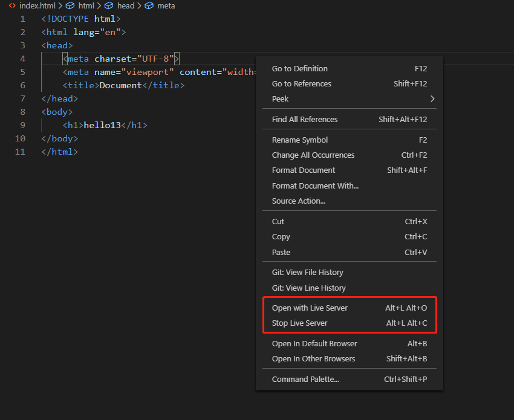This screenshot has height=420, width=514.
Task: Click Rename Symbol in context menu
Action: (300, 140)
